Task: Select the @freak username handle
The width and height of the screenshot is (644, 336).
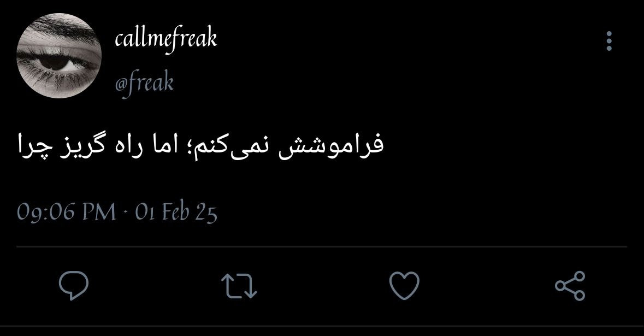Action: [x=144, y=83]
